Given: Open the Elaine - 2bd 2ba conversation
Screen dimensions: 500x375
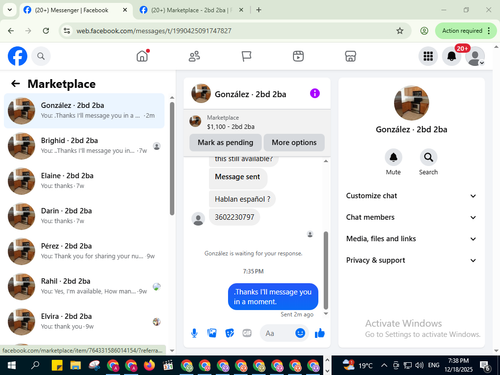Looking at the screenshot, I should [x=84, y=181].
